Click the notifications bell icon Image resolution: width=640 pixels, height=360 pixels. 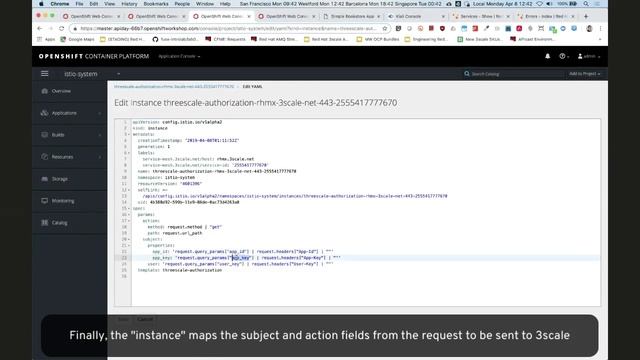click(x=547, y=56)
